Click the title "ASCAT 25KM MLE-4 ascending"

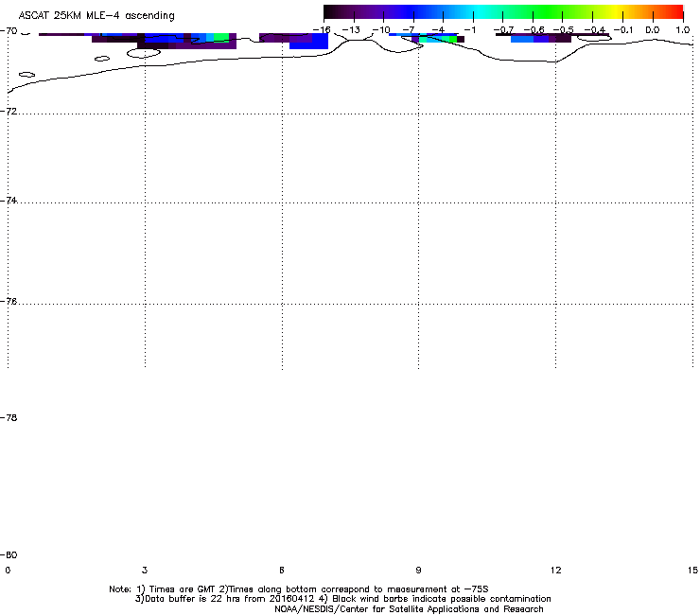click(x=96, y=16)
